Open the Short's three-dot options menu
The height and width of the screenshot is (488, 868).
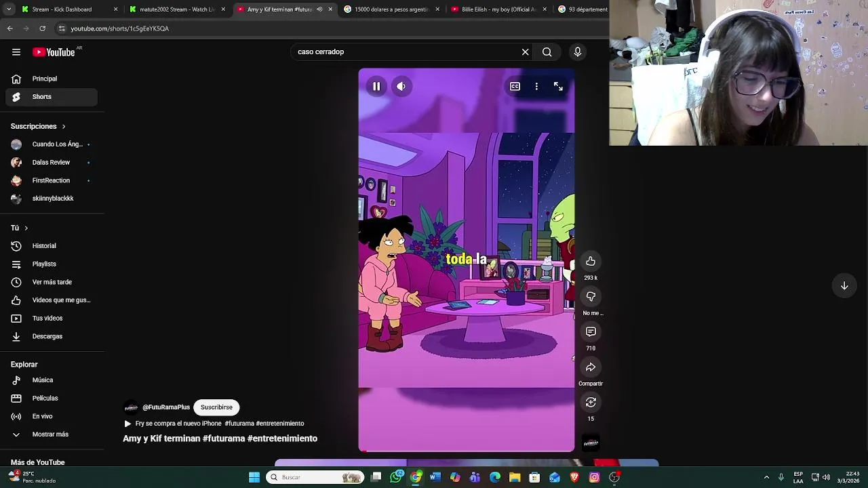click(536, 86)
